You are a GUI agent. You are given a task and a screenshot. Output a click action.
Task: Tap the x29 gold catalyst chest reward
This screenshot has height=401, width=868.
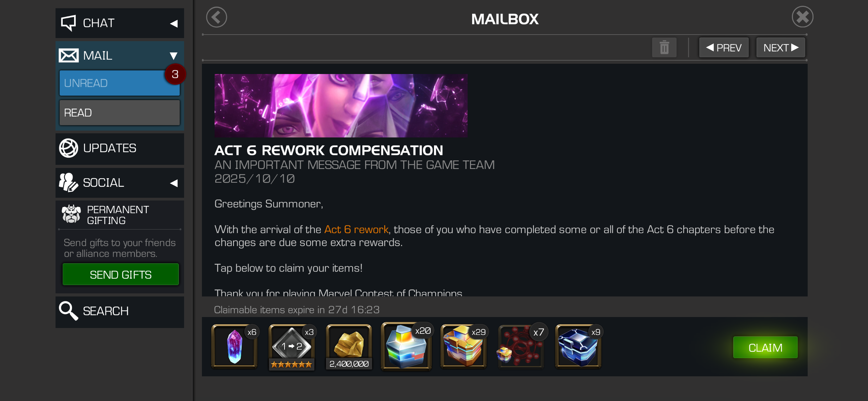click(x=464, y=346)
